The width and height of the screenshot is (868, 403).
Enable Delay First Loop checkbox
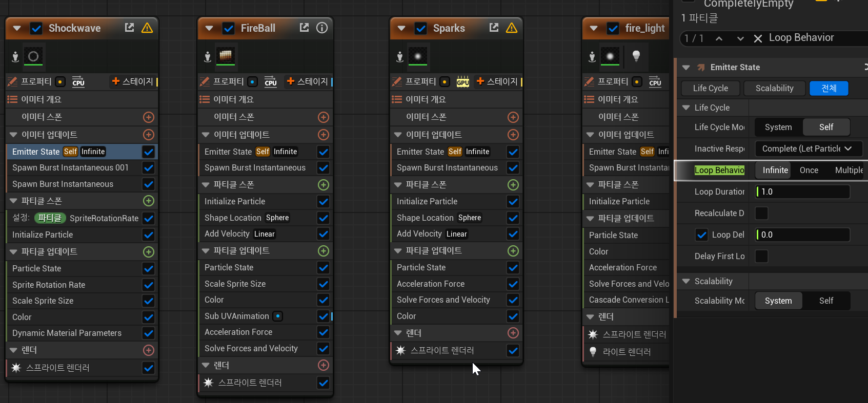pos(762,256)
